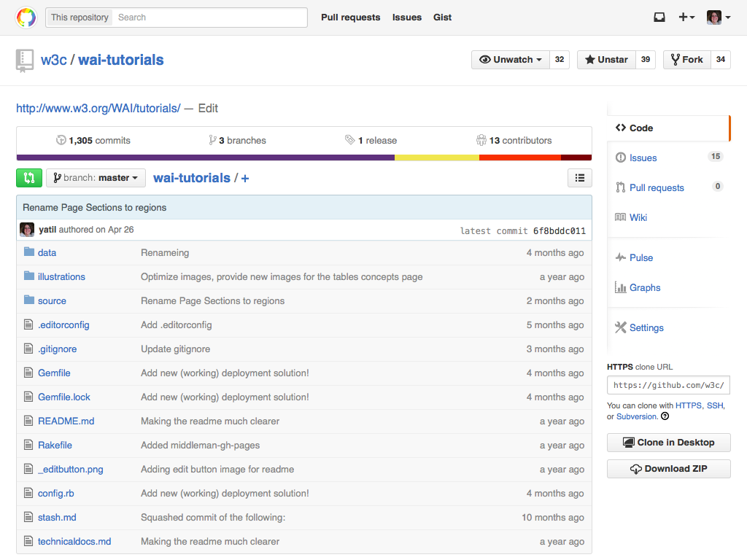Click the wai-tutorials repository title
747x560 pixels.
point(120,60)
